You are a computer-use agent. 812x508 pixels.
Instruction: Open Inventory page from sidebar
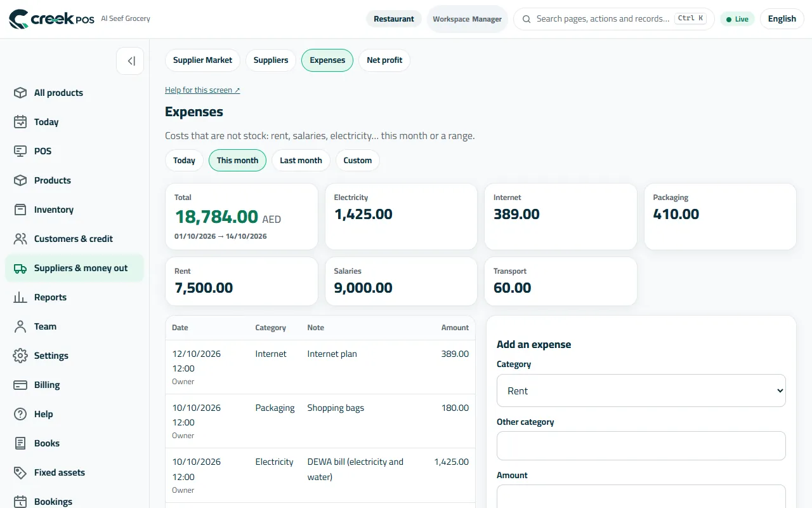pyautogui.click(x=74, y=210)
